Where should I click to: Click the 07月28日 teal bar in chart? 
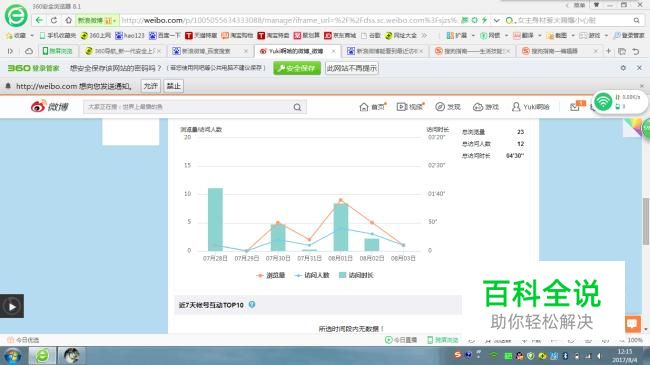[215, 219]
